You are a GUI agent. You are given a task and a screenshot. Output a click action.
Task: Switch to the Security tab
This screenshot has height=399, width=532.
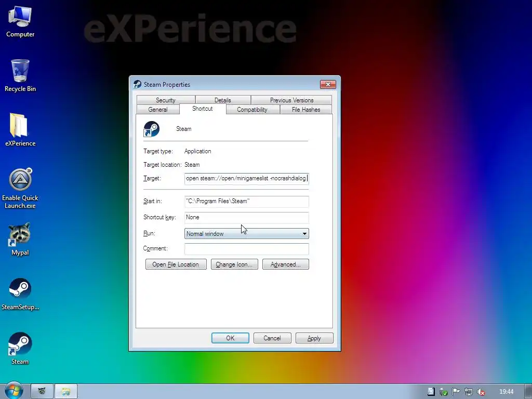pos(166,100)
